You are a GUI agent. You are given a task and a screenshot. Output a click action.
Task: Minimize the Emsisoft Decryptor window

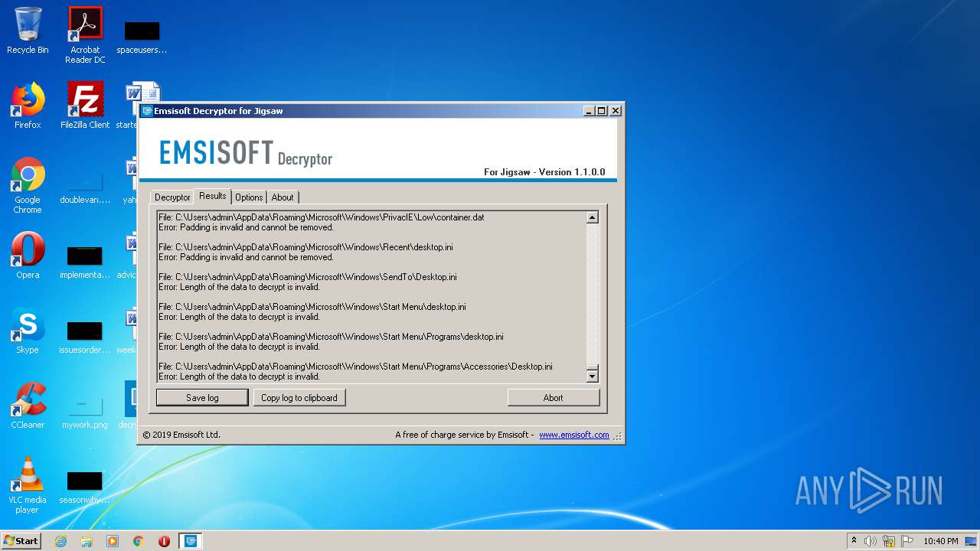(589, 111)
